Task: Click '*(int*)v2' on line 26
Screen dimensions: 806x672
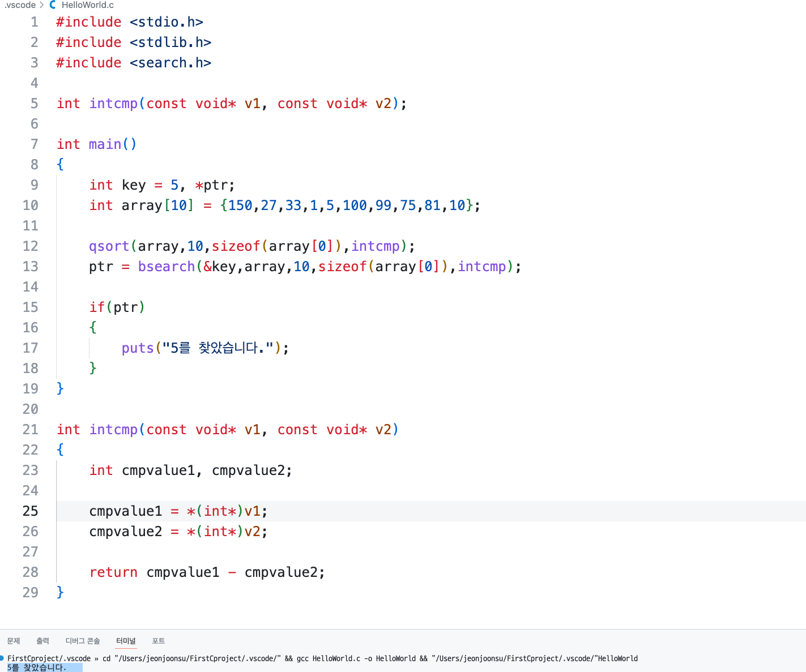Action: pos(224,532)
